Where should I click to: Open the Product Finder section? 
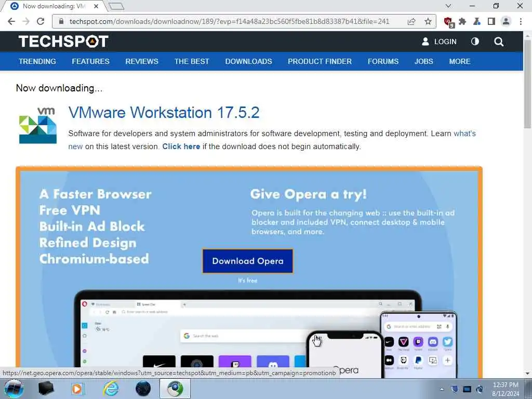coord(320,61)
